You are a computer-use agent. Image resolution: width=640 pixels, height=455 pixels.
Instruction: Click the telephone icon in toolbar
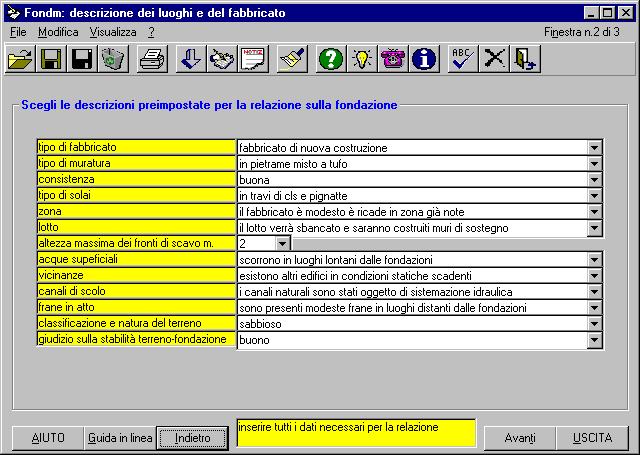click(x=393, y=60)
